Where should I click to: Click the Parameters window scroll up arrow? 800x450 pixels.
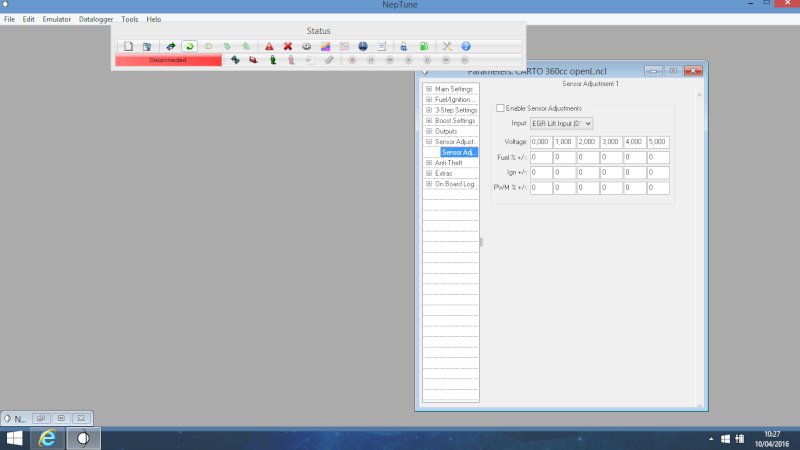click(x=699, y=95)
